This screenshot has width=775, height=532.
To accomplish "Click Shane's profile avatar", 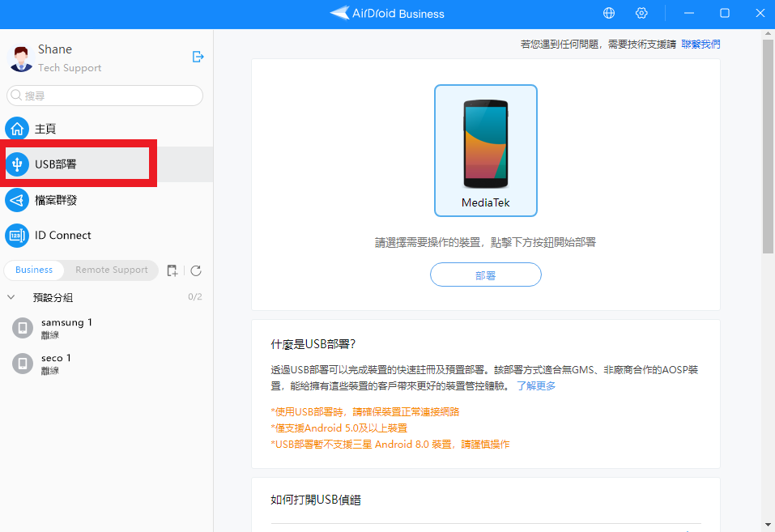I will [x=21, y=58].
